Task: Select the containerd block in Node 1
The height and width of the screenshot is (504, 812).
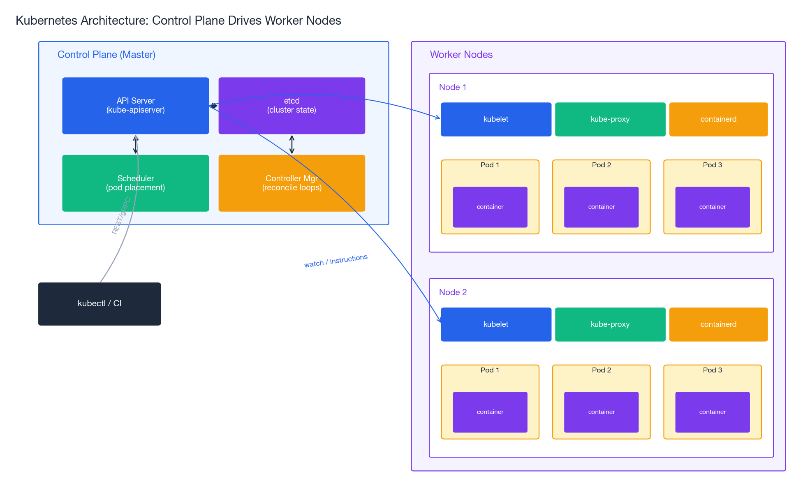Action: 718,119
